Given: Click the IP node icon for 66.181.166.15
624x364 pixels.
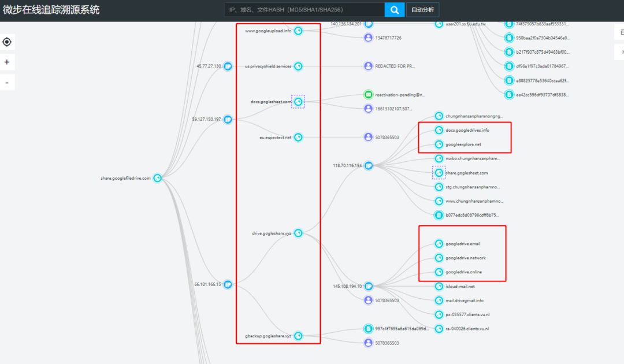Looking at the screenshot, I should (x=228, y=284).
